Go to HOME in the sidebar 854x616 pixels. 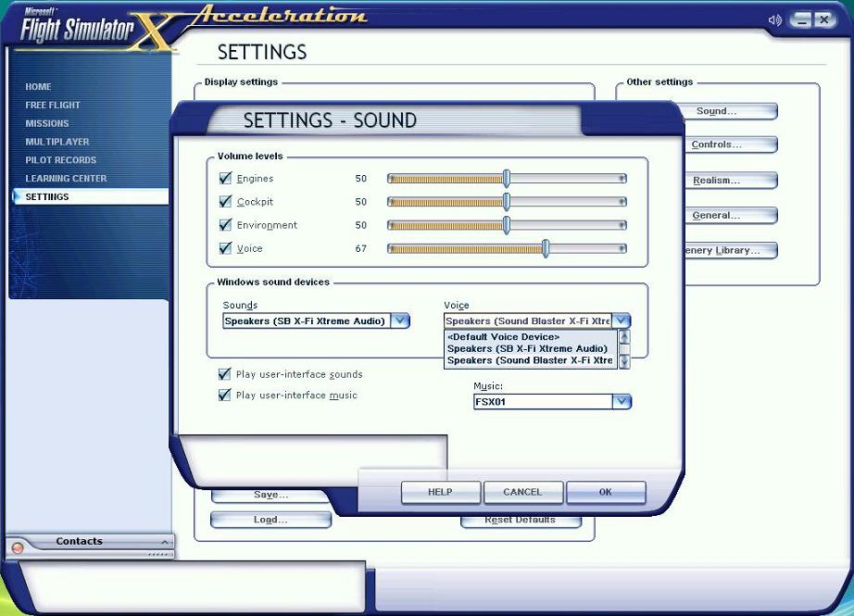click(38, 86)
